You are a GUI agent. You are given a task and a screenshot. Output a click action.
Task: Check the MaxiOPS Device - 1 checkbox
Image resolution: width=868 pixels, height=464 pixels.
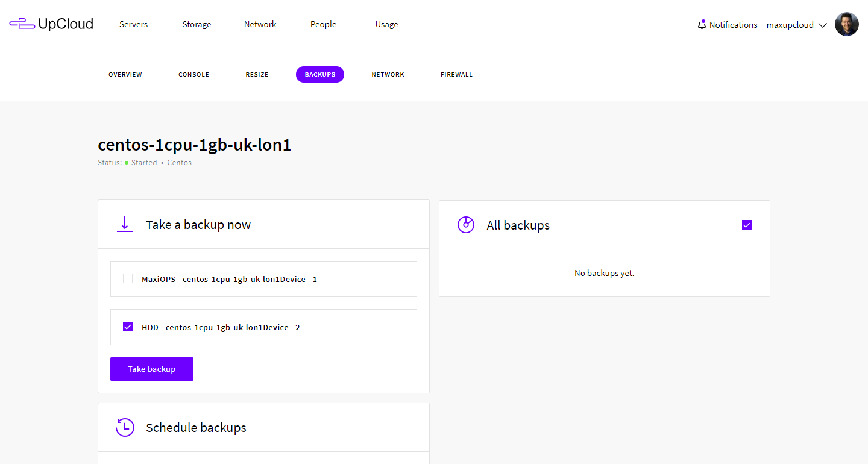(128, 278)
